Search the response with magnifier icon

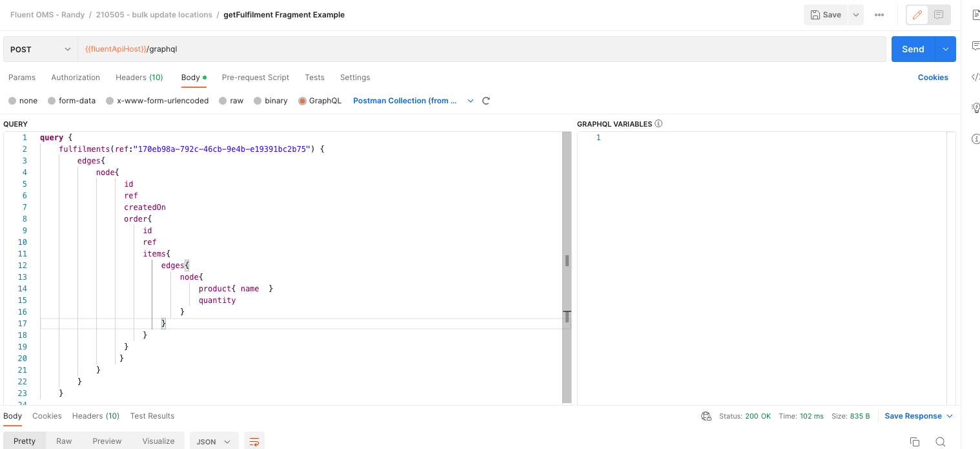[940, 442]
